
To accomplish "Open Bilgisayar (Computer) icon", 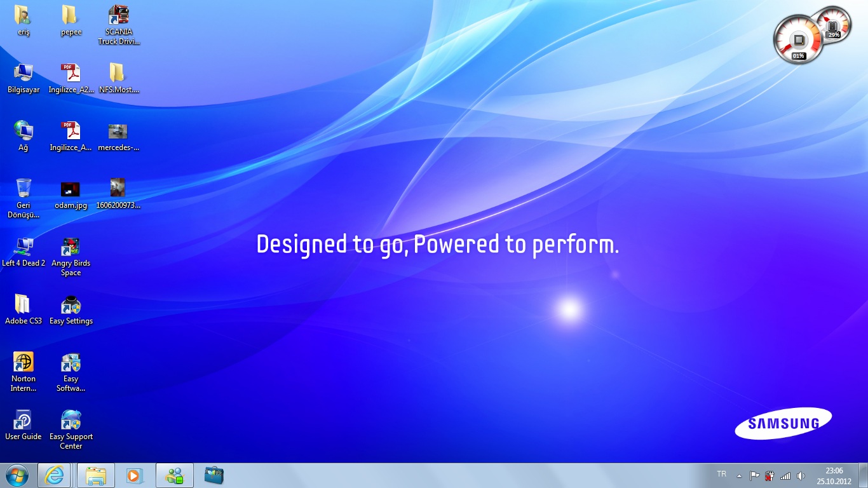I will tap(24, 78).
